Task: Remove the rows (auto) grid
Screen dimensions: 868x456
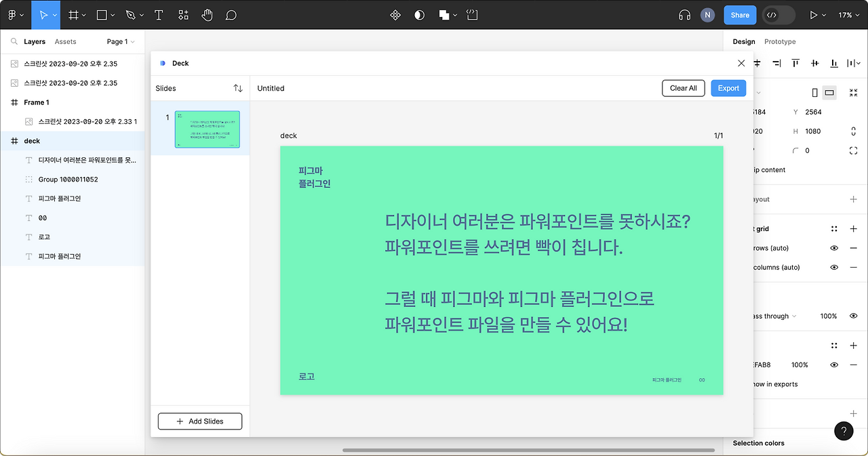Action: coord(853,248)
